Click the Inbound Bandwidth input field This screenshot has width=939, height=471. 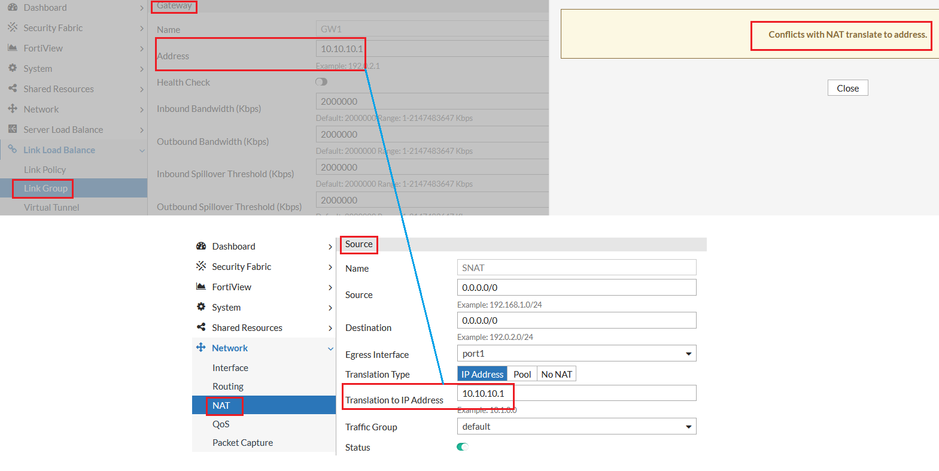coord(432,101)
